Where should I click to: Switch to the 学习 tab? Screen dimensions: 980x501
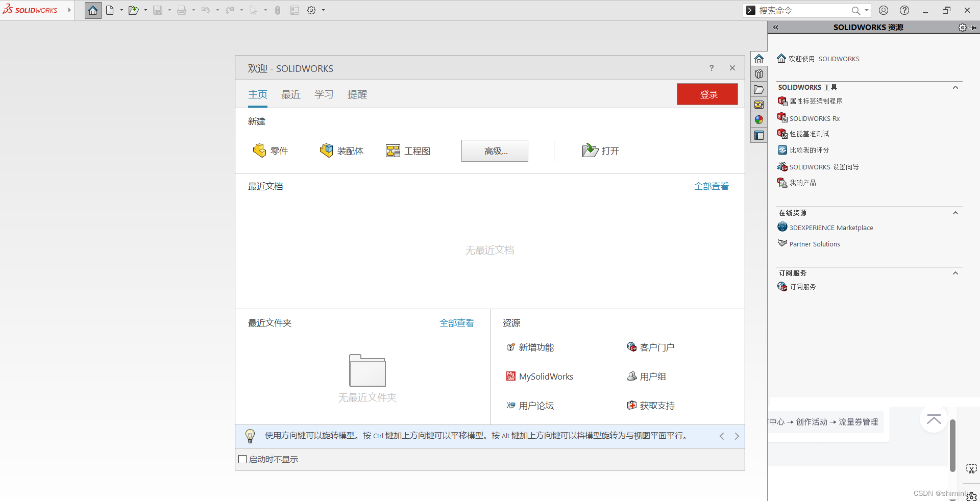(324, 94)
